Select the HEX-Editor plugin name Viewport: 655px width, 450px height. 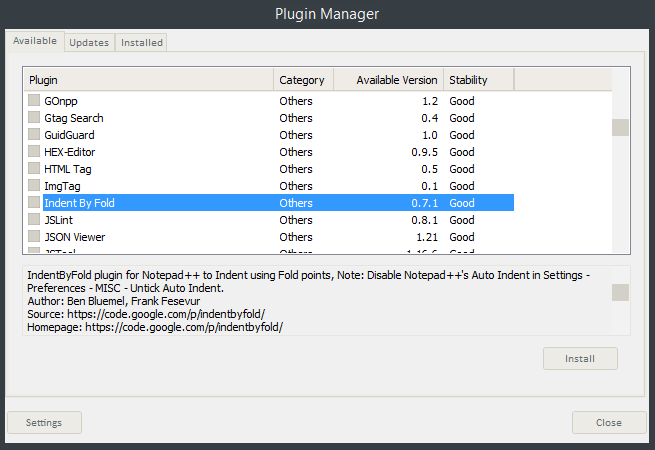[x=70, y=152]
